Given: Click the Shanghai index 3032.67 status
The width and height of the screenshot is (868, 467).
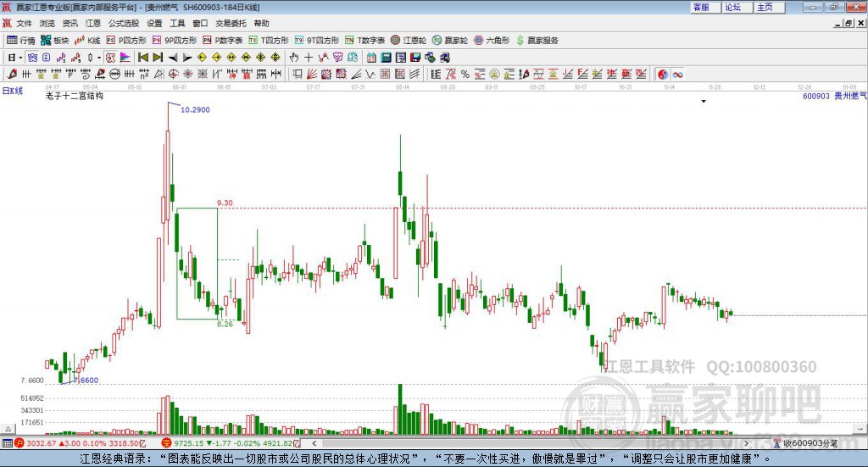Looking at the screenshot, I should click(x=81, y=443).
